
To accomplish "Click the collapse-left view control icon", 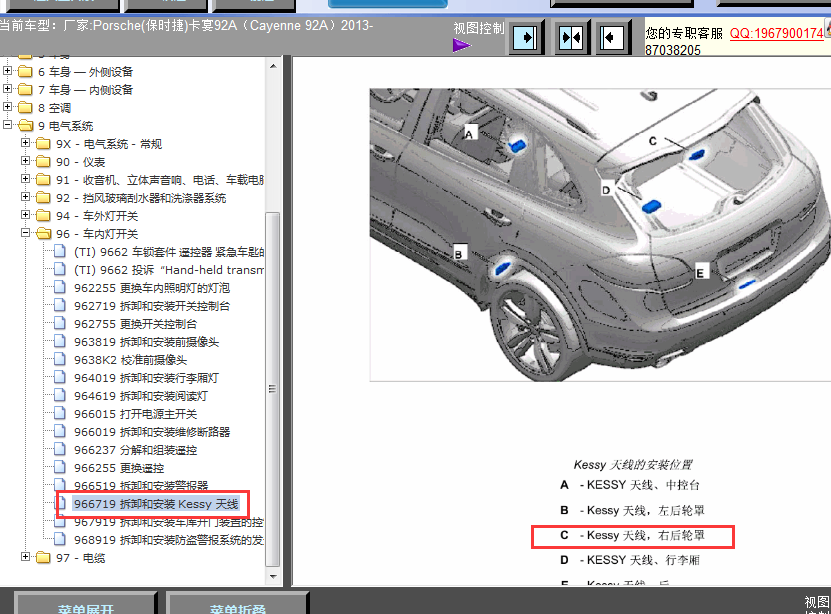I will [612, 38].
